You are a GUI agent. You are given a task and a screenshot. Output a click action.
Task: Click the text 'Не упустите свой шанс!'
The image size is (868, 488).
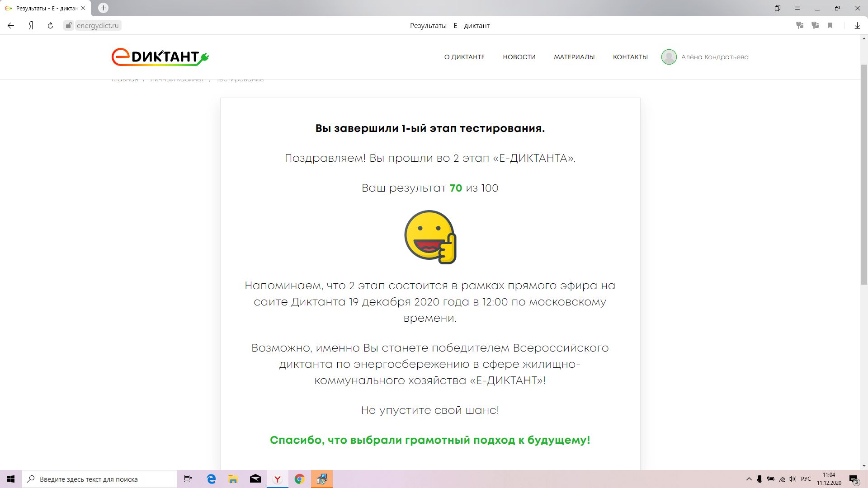click(430, 410)
